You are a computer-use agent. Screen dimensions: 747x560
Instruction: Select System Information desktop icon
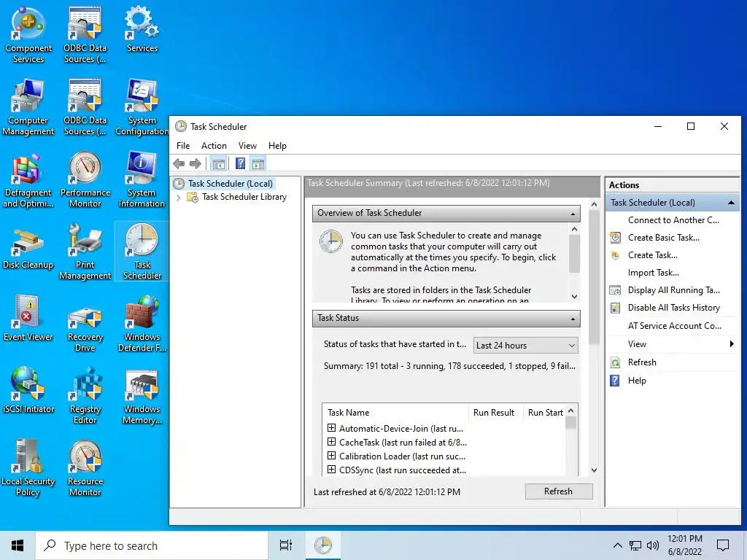(142, 181)
